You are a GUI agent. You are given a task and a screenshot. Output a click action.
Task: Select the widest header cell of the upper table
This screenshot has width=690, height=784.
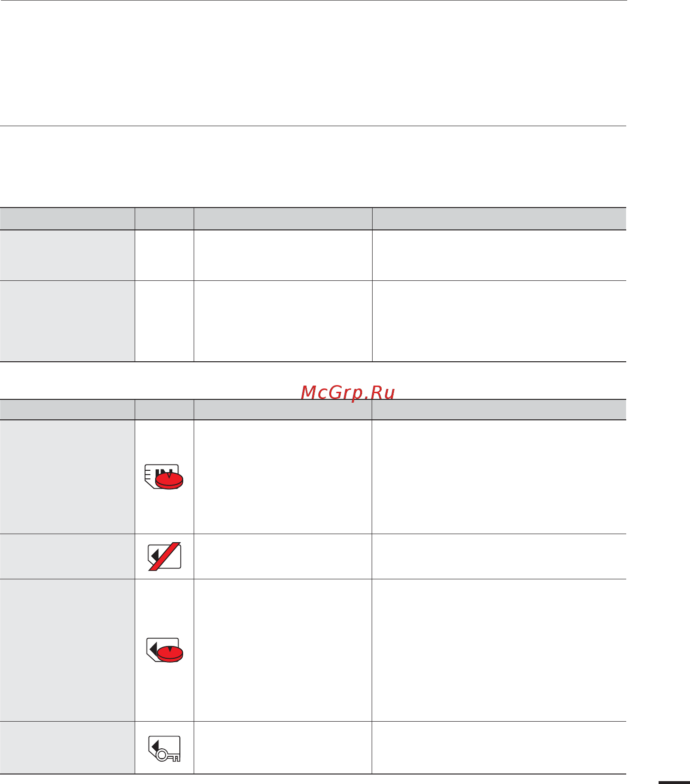pos(499,219)
